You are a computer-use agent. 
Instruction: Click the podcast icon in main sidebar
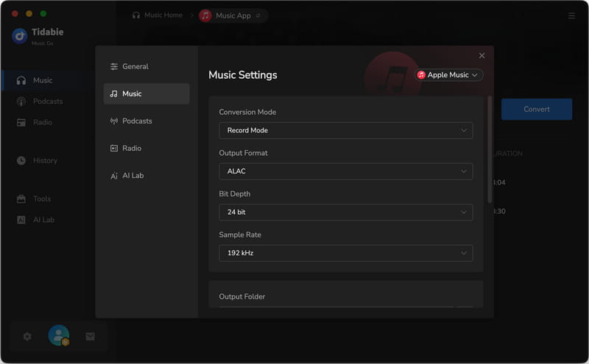21,101
